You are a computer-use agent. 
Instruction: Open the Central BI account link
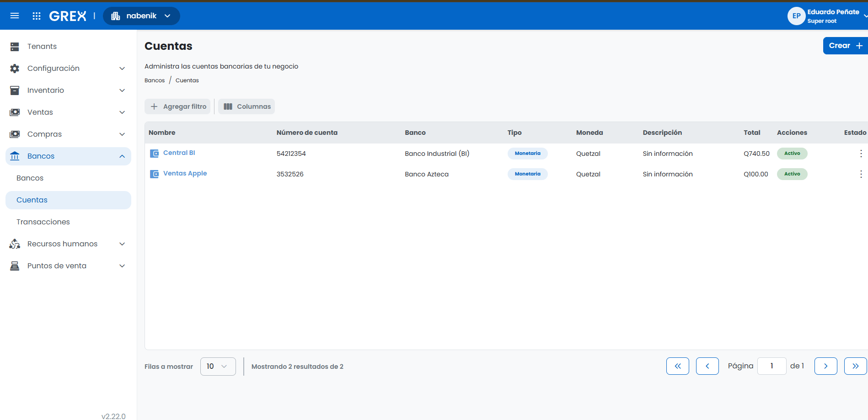tap(179, 153)
